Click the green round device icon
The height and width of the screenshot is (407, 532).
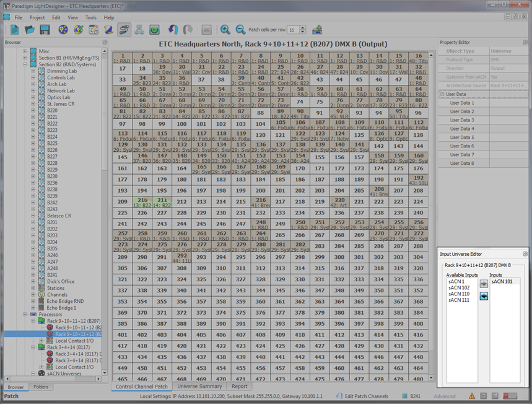click(x=154, y=30)
